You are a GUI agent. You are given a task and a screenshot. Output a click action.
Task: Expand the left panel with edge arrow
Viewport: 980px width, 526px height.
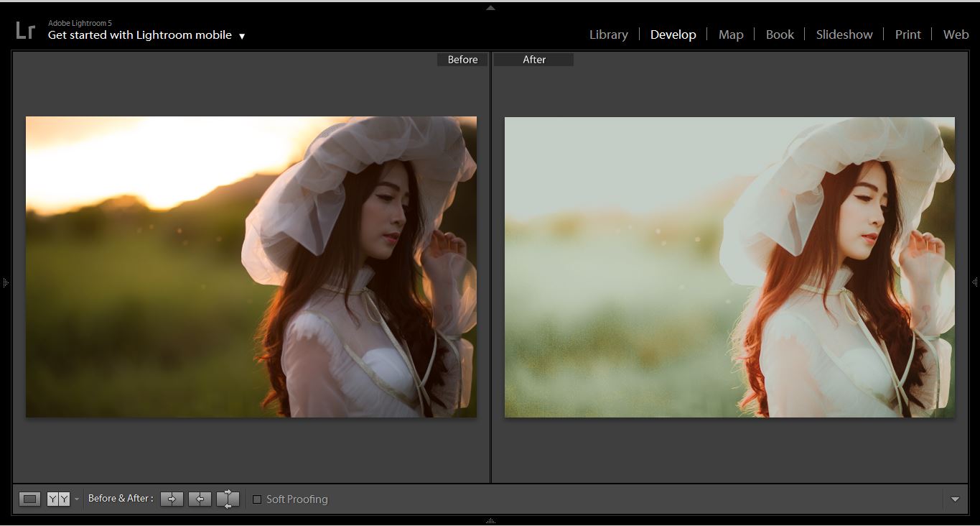[x=6, y=282]
